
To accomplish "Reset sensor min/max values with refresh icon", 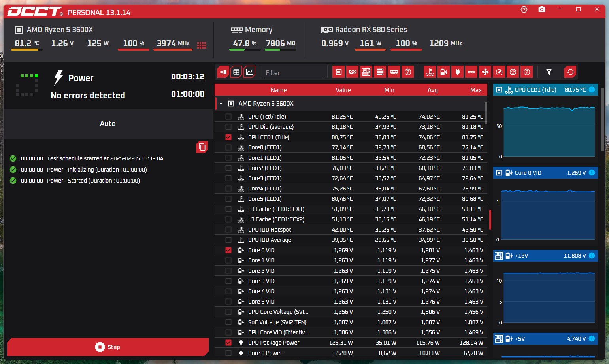I will pyautogui.click(x=570, y=72).
